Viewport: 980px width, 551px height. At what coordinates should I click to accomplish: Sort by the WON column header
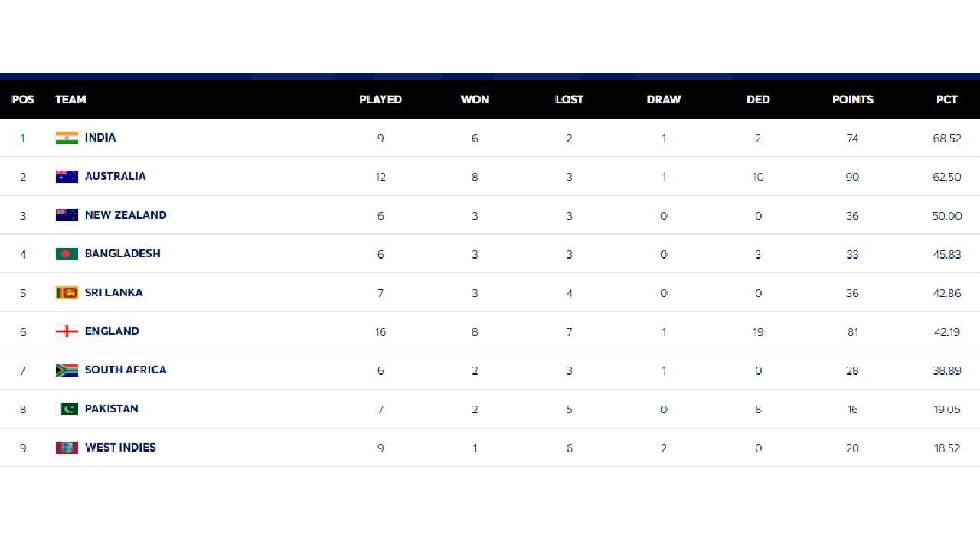[475, 99]
